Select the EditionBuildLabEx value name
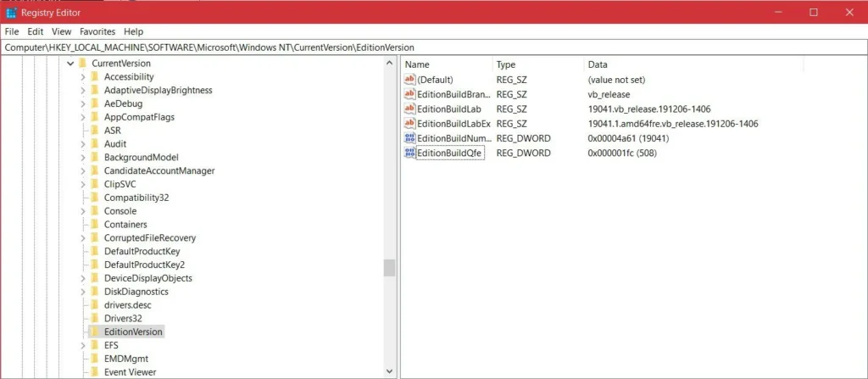 [x=454, y=124]
